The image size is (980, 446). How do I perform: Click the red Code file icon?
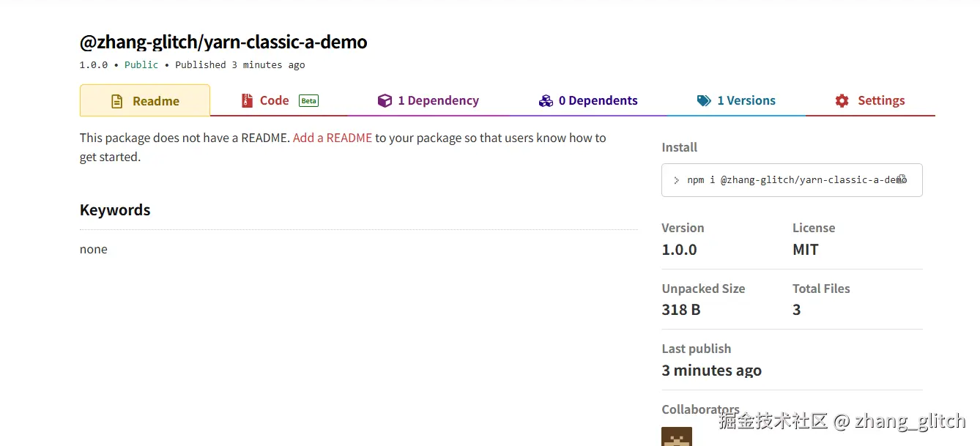tap(247, 100)
